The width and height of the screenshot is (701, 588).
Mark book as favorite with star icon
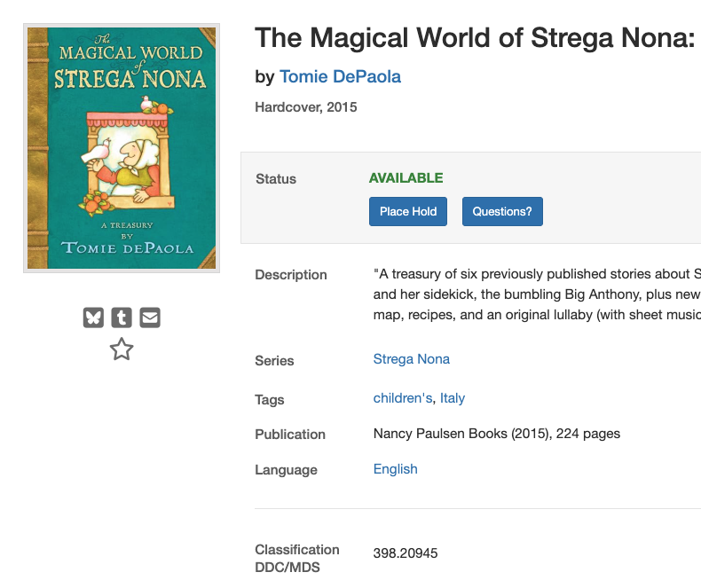(x=122, y=349)
